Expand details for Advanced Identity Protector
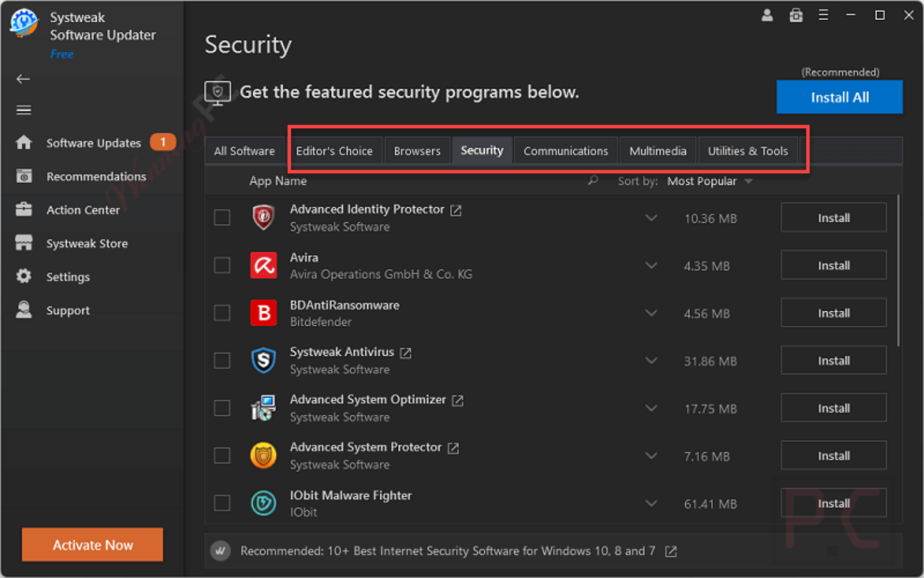The width and height of the screenshot is (924, 578). coord(651,217)
